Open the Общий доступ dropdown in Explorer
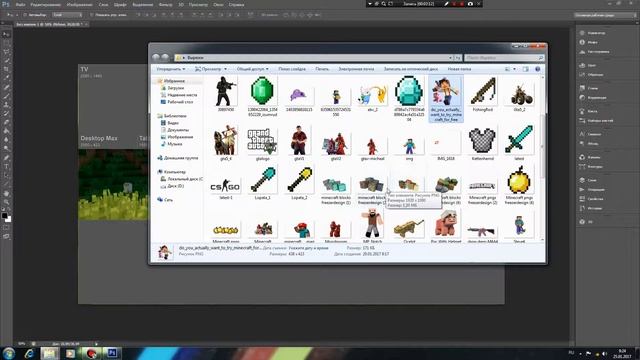 253,69
